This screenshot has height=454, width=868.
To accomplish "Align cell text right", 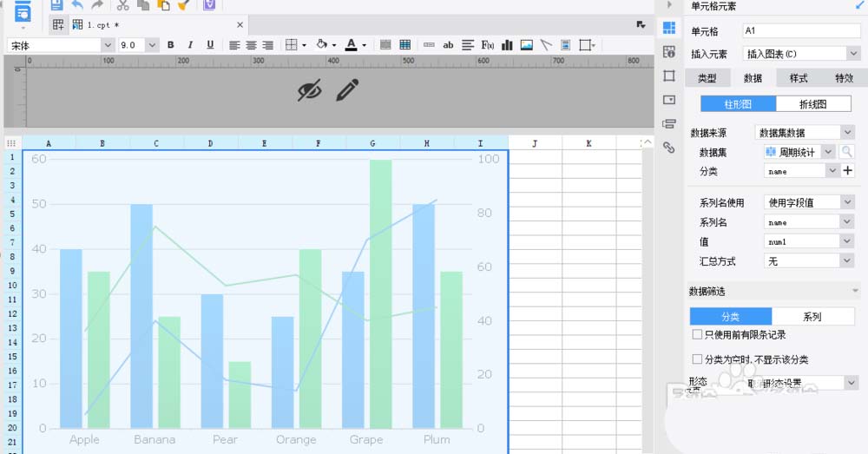I will click(x=268, y=45).
